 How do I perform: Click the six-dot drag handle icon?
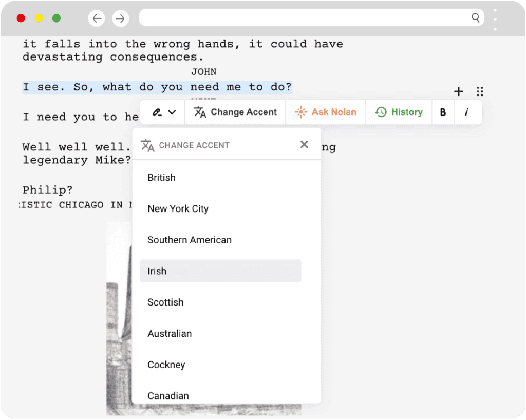click(480, 92)
